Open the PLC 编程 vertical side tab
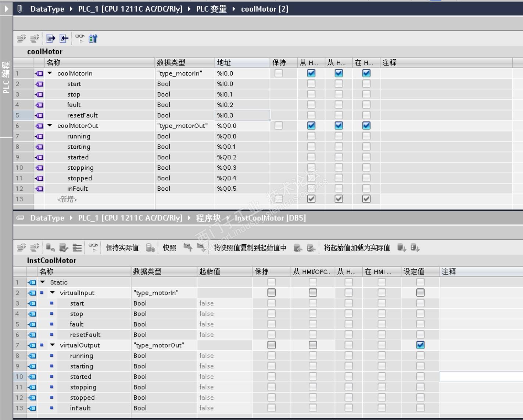 click(6, 77)
